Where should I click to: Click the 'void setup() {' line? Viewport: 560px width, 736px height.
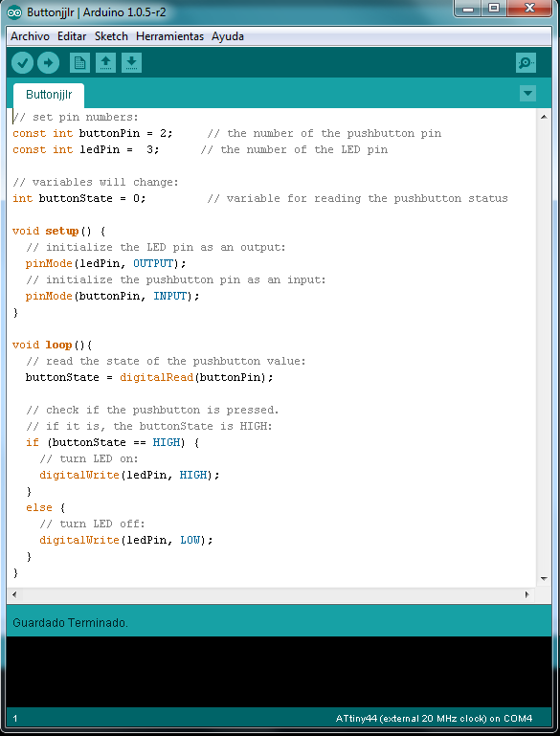pos(59,231)
